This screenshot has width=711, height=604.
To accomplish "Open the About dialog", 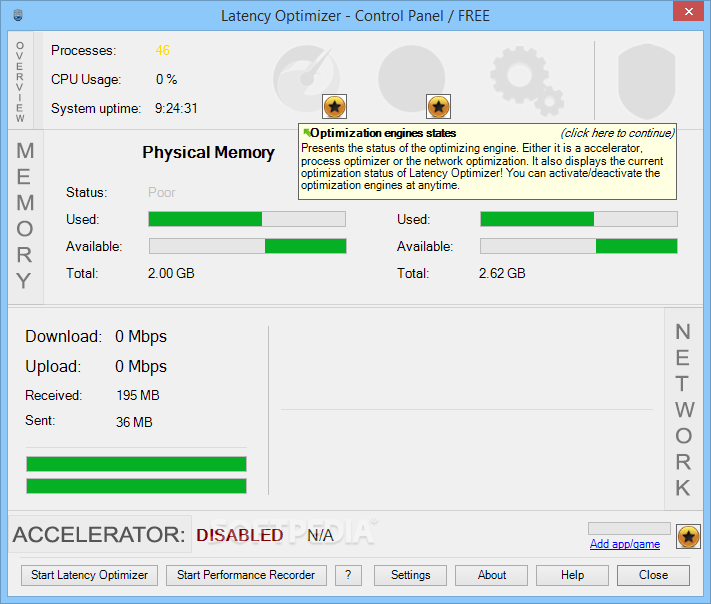I will (x=492, y=575).
